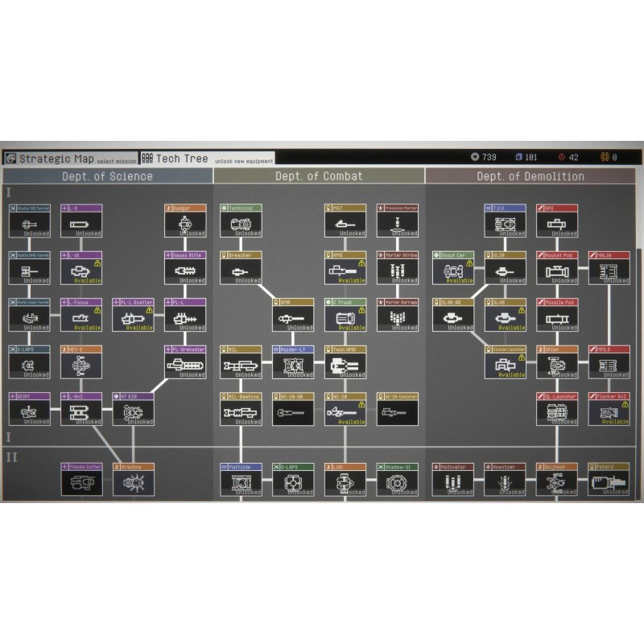This screenshot has height=644, width=644.
Task: Open the Gauss Rifle node
Action: pyautogui.click(x=185, y=268)
